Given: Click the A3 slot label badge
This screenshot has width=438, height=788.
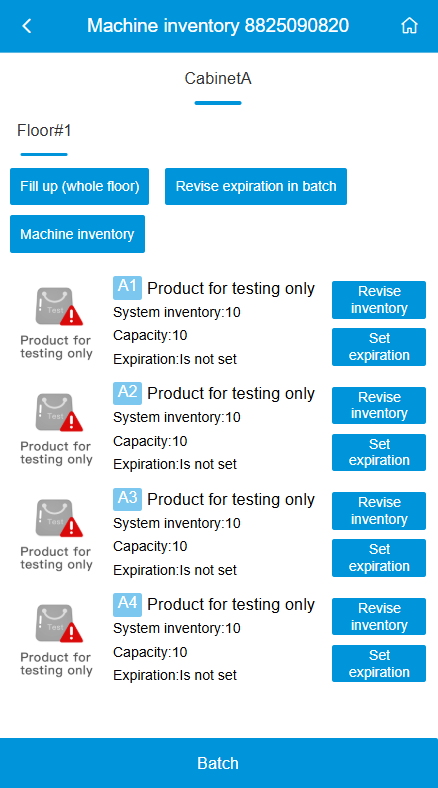Looking at the screenshot, I should 127,499.
